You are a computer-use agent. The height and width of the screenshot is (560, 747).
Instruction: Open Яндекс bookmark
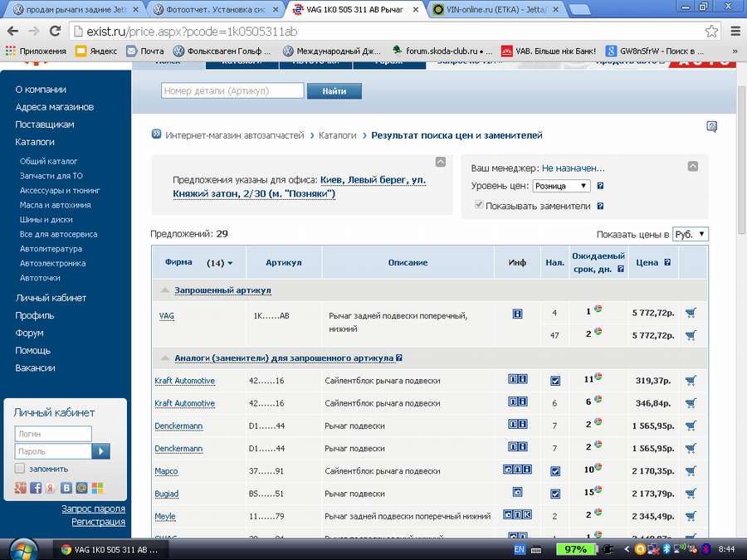click(97, 51)
